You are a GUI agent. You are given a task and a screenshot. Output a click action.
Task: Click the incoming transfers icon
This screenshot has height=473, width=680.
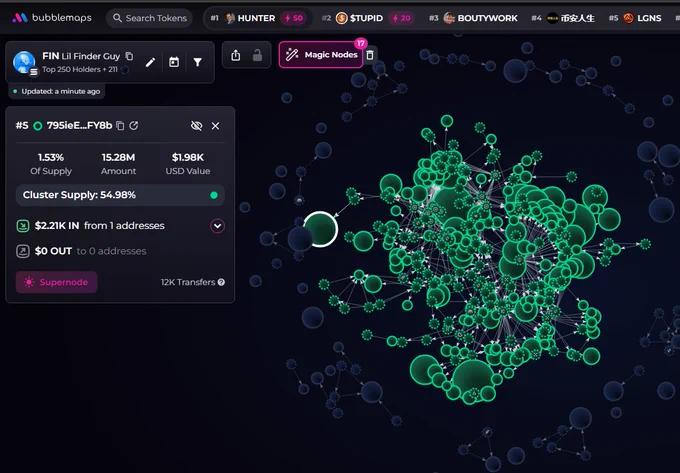point(23,226)
